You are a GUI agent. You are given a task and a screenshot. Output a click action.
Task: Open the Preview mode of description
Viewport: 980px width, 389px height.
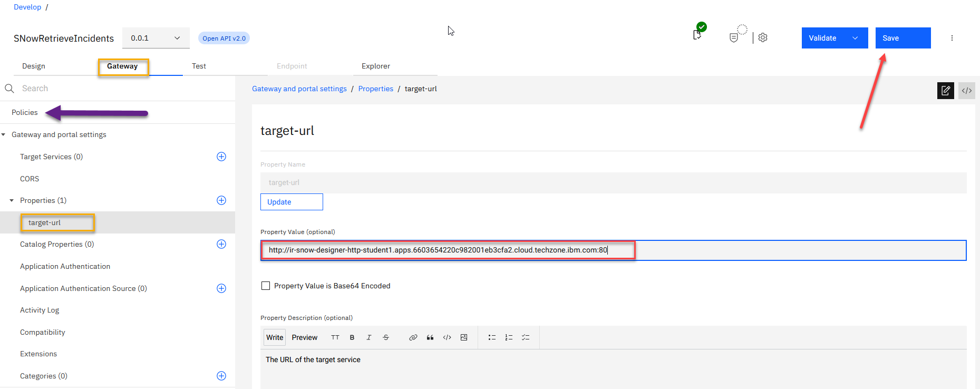304,337
